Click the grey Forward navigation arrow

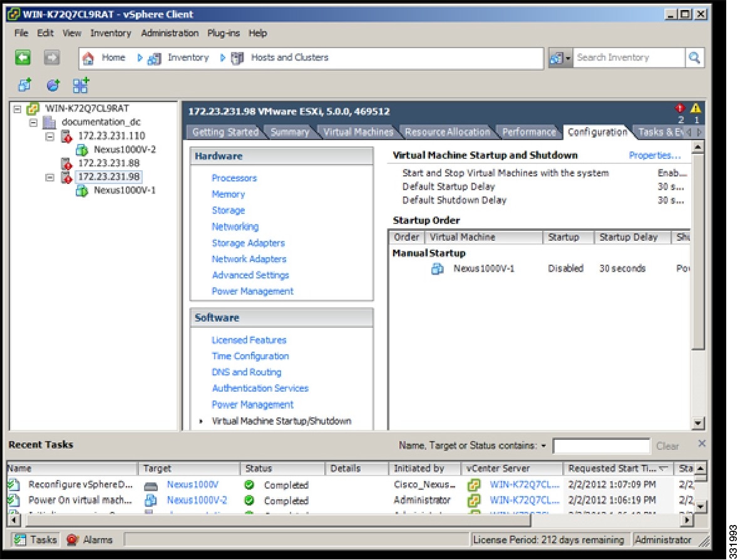tap(51, 58)
